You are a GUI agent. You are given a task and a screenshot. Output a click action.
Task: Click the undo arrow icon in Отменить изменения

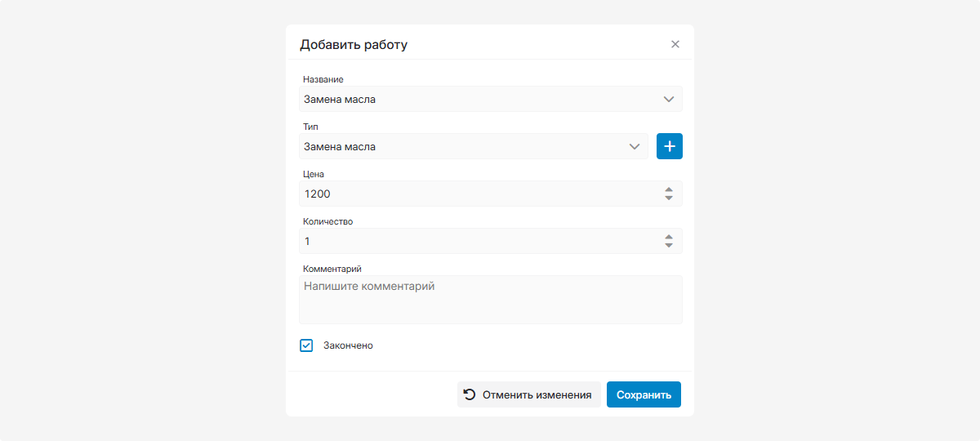click(x=470, y=394)
